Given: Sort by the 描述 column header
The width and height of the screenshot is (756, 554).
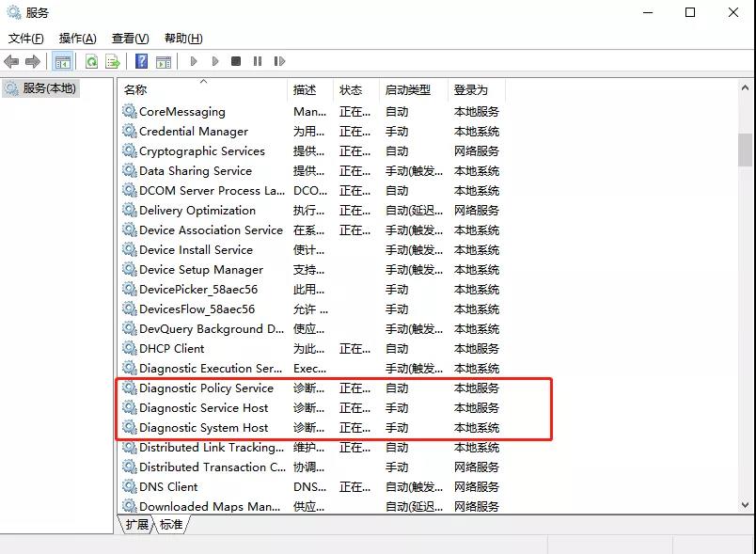Looking at the screenshot, I should click(310, 89).
